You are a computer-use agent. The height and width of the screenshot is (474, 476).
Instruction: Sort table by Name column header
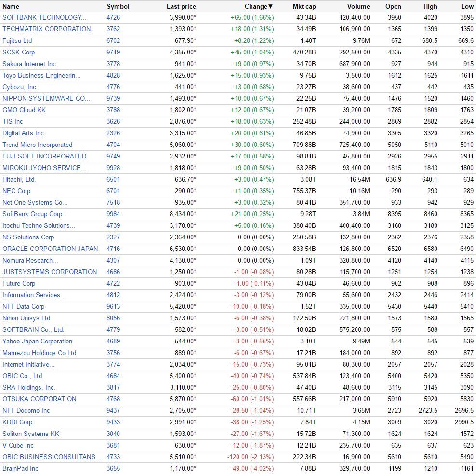point(11,6)
